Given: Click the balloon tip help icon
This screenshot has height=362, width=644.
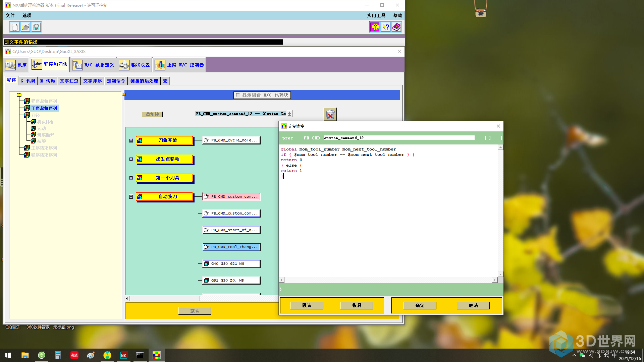Looking at the screenshot, I should coord(375,27).
